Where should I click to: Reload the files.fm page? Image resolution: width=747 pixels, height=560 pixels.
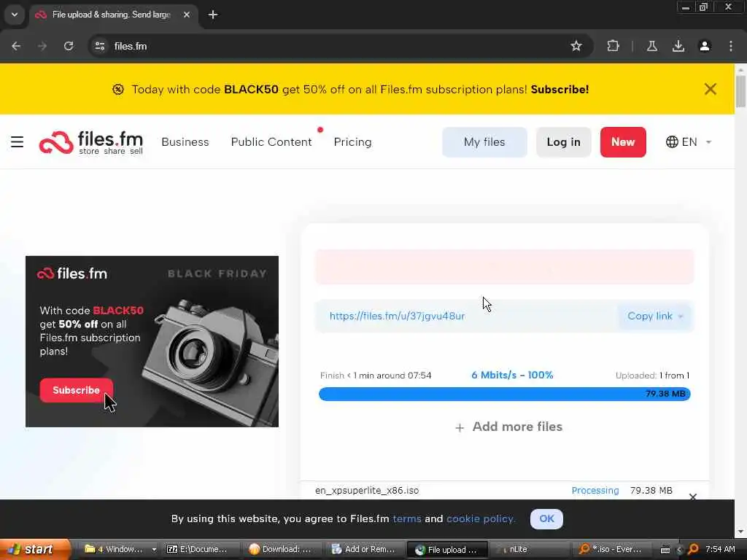[x=69, y=46]
